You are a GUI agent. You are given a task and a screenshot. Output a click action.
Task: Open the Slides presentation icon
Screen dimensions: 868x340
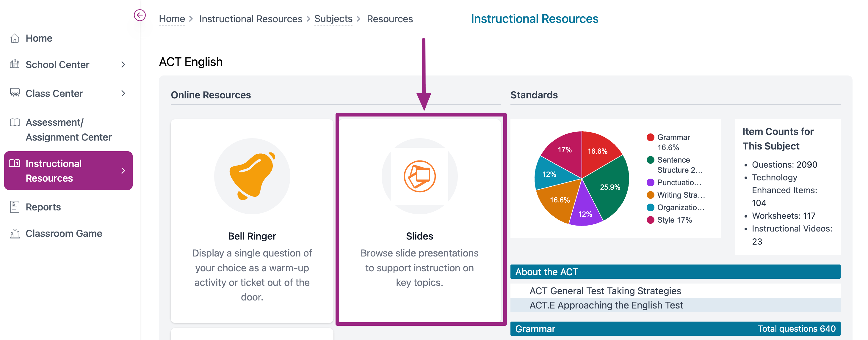click(419, 176)
